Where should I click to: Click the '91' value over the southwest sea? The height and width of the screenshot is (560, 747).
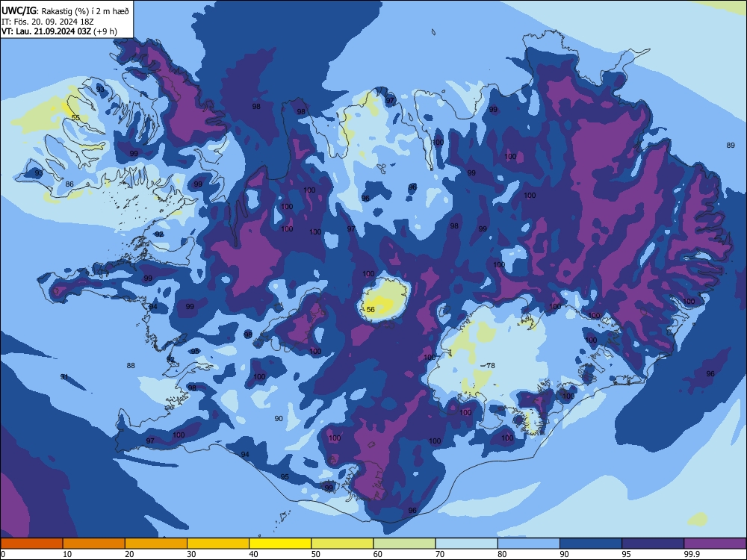pos(64,376)
